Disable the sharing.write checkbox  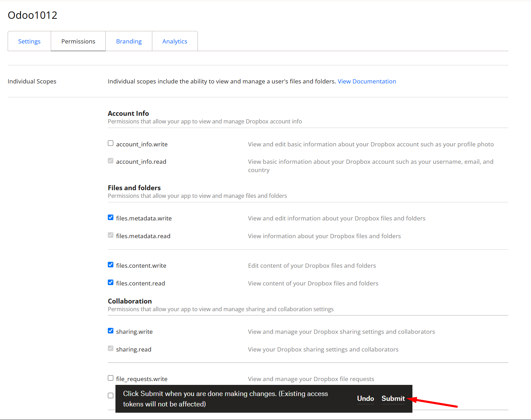[111, 331]
